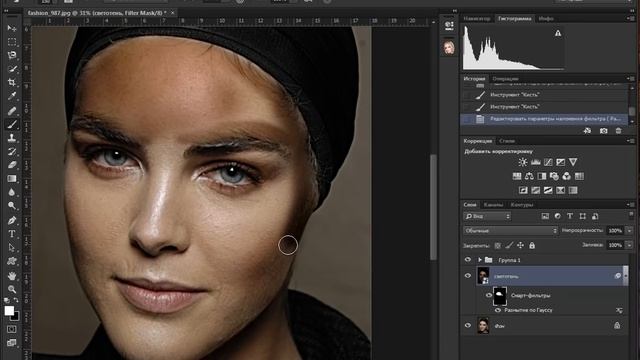Image resolution: width=640 pixels, height=360 pixels.
Task: Switch to the Контуры tab
Action: 522,205
